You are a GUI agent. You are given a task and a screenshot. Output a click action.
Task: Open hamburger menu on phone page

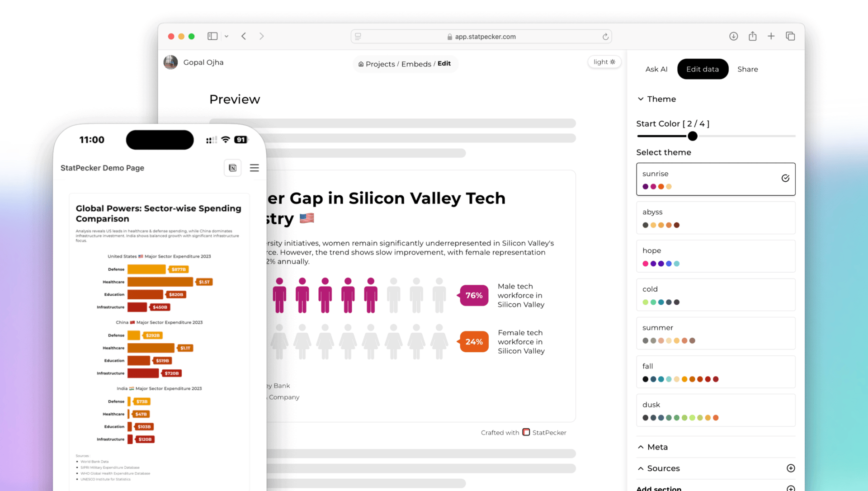coord(255,168)
